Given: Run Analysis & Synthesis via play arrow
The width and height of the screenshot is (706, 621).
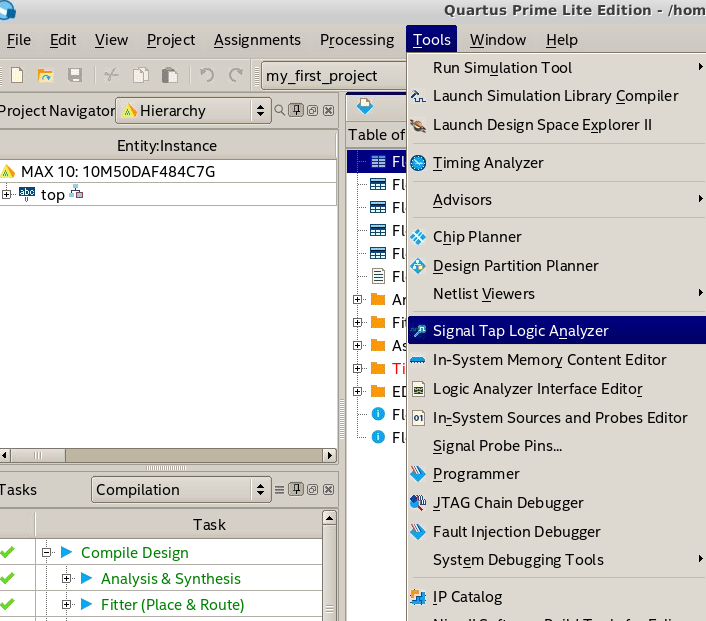Looking at the screenshot, I should 86,578.
